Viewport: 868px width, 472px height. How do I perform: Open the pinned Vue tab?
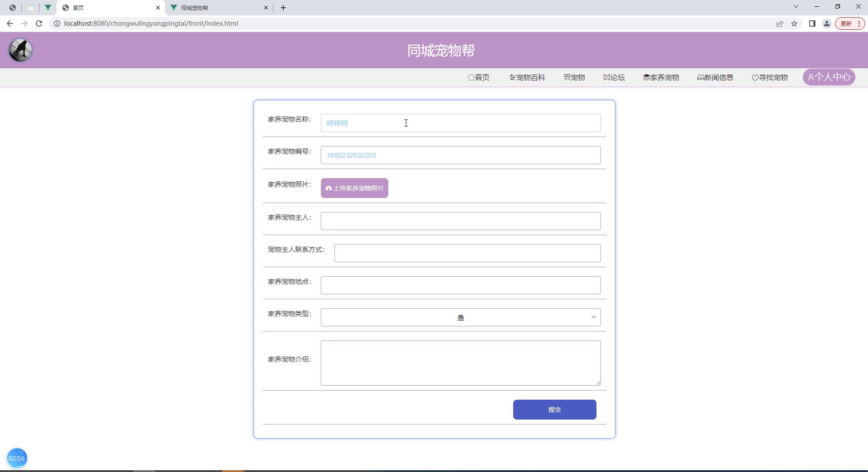(x=48, y=8)
